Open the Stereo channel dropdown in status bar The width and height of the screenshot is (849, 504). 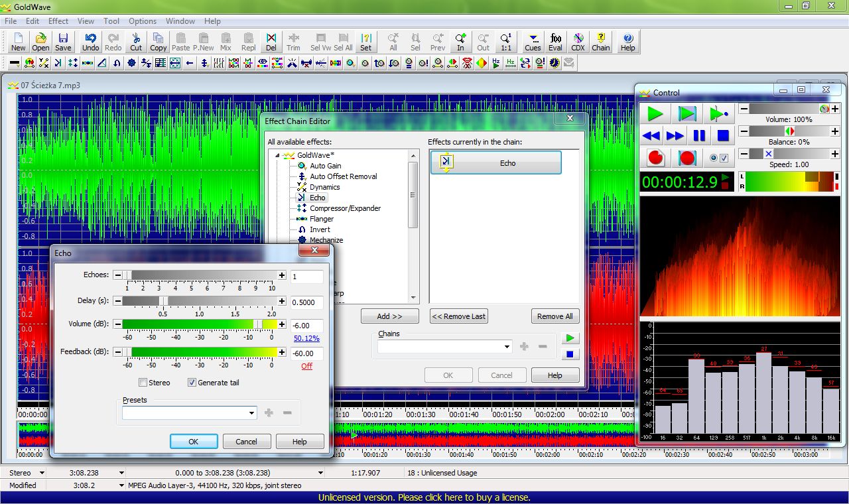coord(42,473)
